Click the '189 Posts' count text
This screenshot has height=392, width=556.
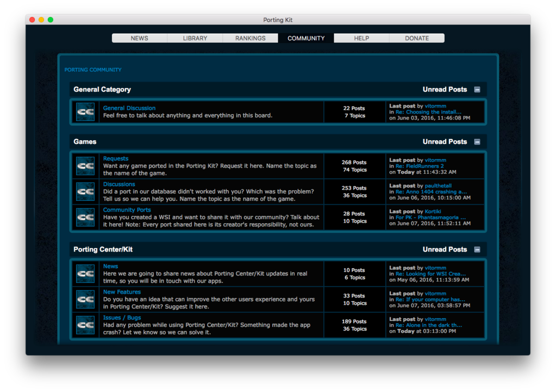tap(354, 321)
